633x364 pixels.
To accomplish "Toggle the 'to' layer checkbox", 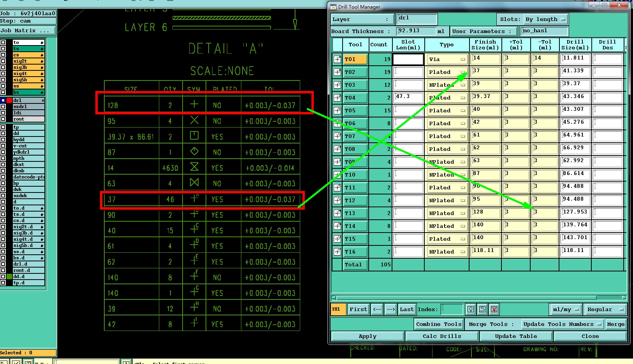I will pyautogui.click(x=3, y=43).
